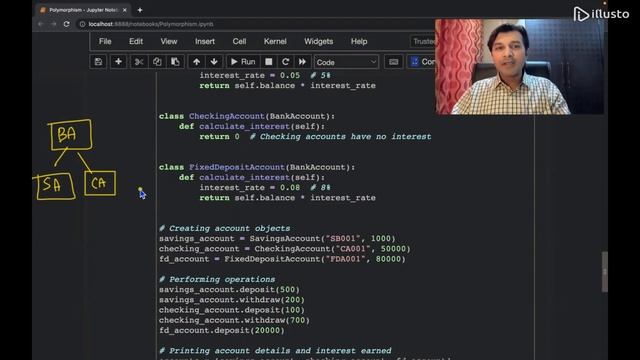Viewport: 640px width, 360px height.
Task: Cut selected cells with scissors icon
Action: pos(139,62)
